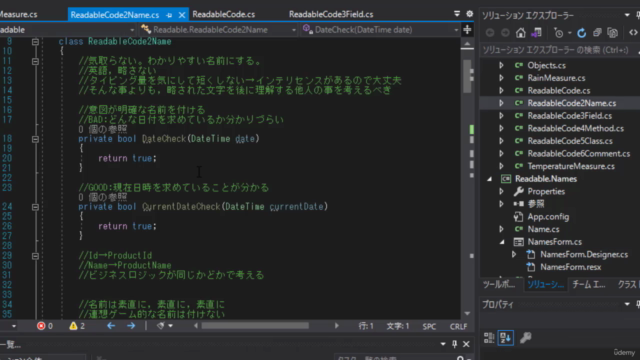This screenshot has height=360, width=640.
Task: Open editor tab settings gear icon
Action: tap(470, 14)
